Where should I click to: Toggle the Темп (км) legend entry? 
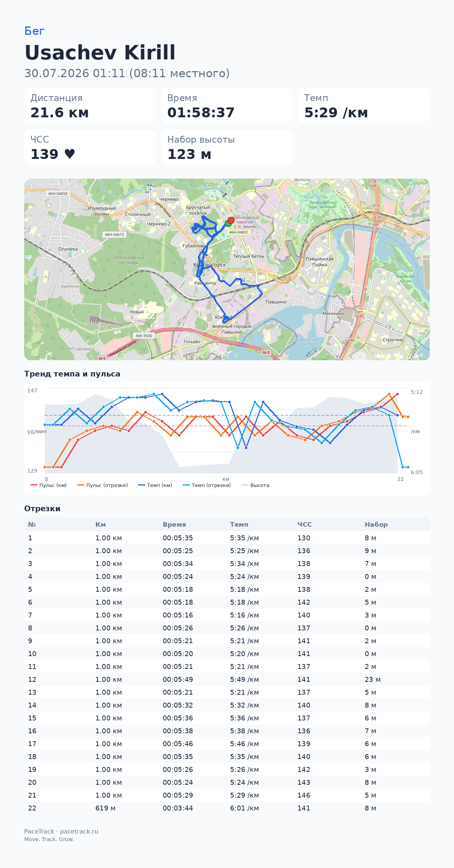[x=155, y=485]
